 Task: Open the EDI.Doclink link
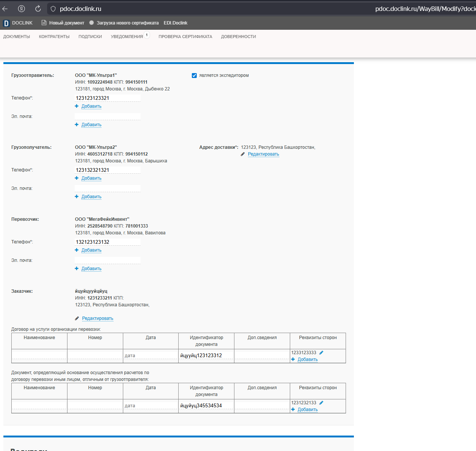(176, 23)
